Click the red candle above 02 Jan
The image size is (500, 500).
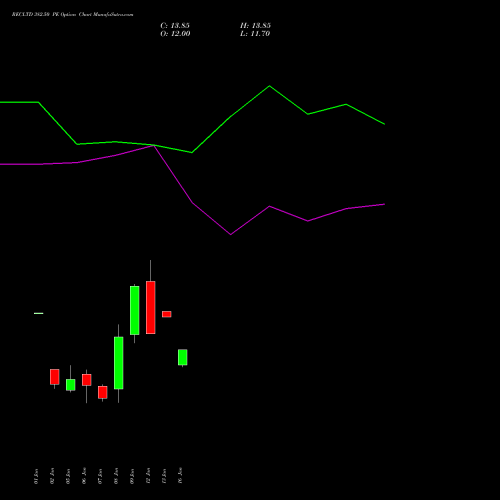tap(55, 377)
